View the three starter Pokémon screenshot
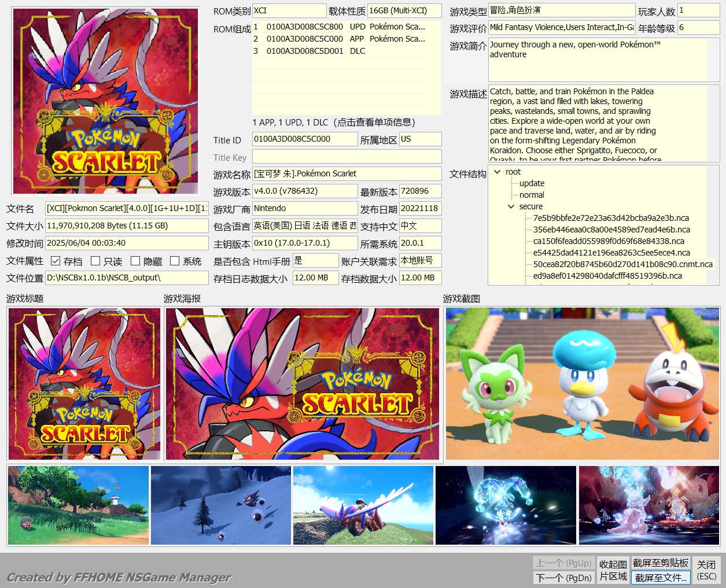Viewport: 726px width, 588px height. [583, 384]
